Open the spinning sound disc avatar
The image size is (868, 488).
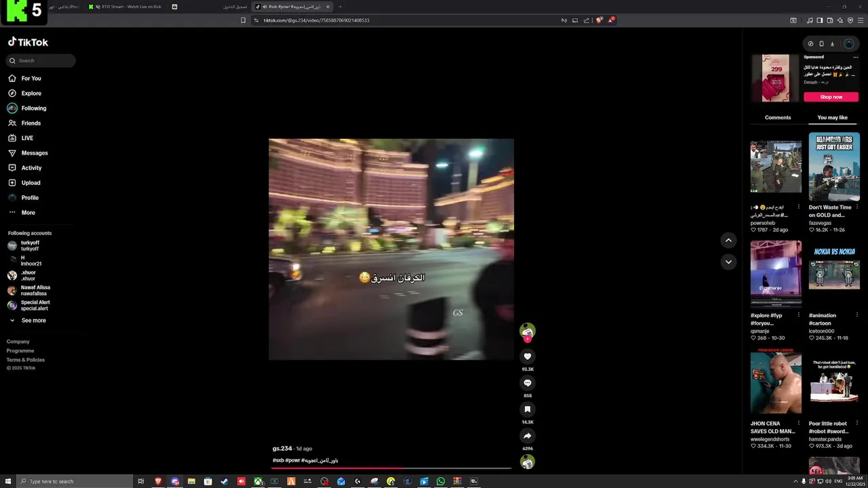coord(528,462)
